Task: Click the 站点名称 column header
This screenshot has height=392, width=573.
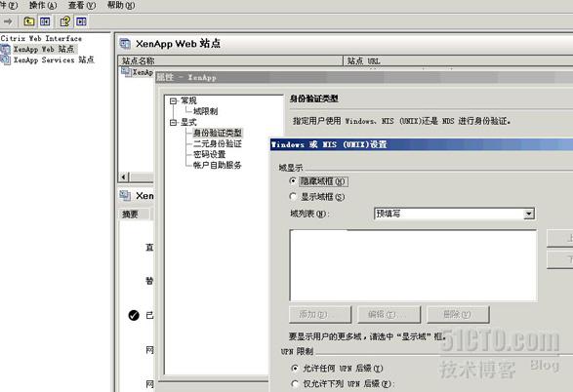Action: pyautogui.click(x=230, y=60)
